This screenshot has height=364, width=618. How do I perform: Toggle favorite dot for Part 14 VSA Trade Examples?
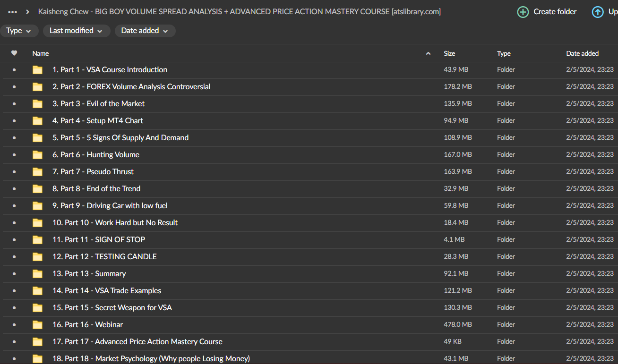[14, 291]
